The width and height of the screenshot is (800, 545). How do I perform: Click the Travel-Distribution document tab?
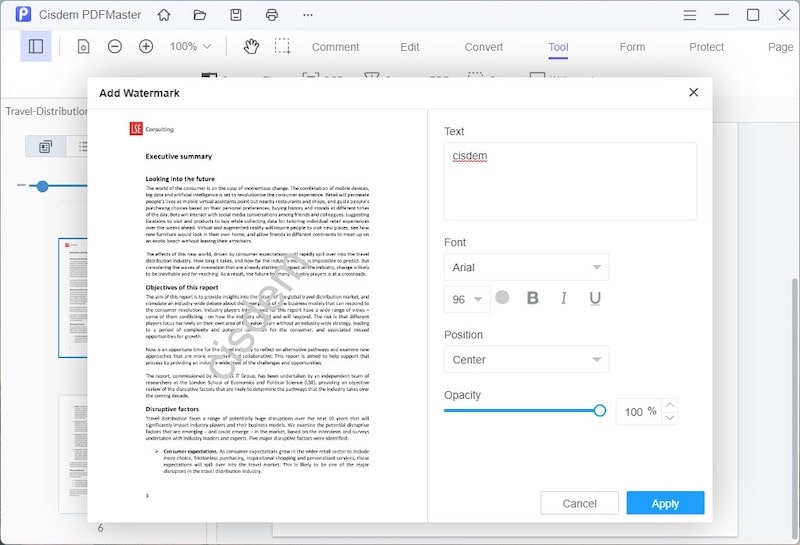[46, 111]
